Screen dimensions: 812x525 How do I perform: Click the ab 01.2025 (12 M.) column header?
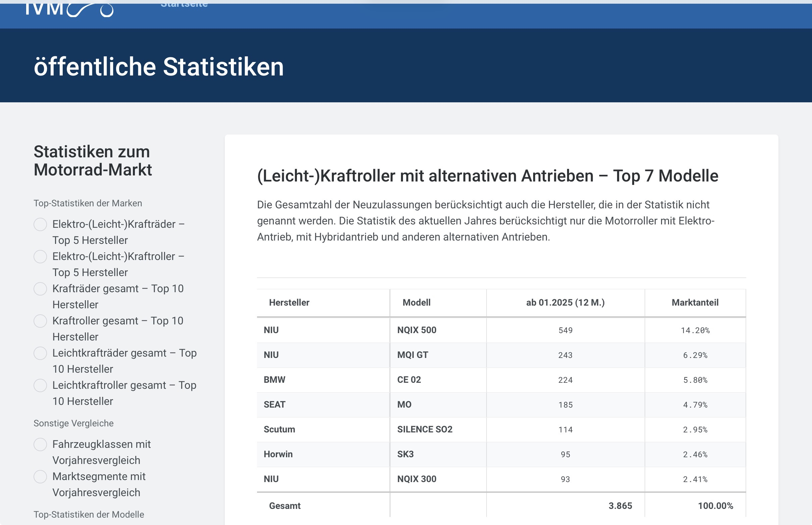(x=565, y=302)
